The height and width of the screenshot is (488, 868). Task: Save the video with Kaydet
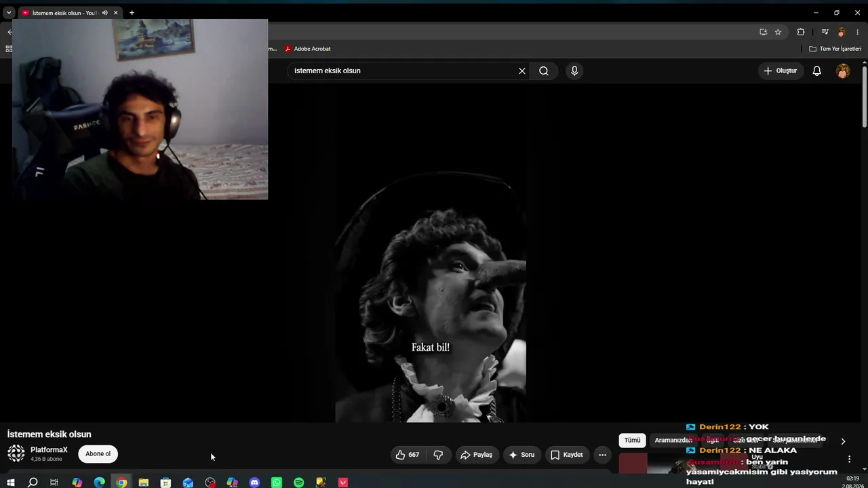pyautogui.click(x=567, y=455)
